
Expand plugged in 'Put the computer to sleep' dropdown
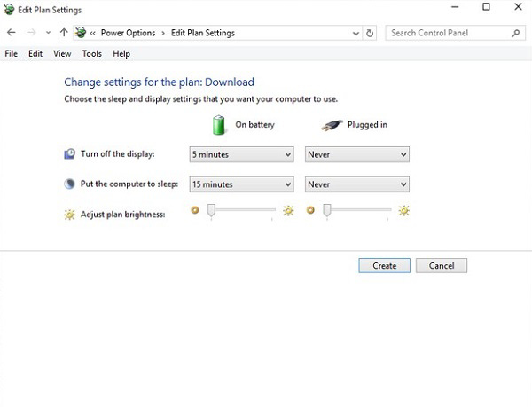[x=356, y=184]
